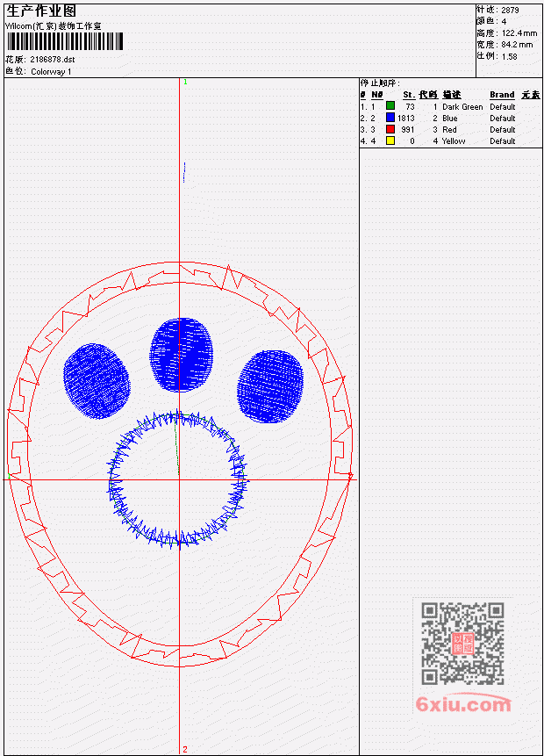Screen dimensions: 544x756
Task: Click the design file name '2186878.dst'
Action: click(53, 60)
